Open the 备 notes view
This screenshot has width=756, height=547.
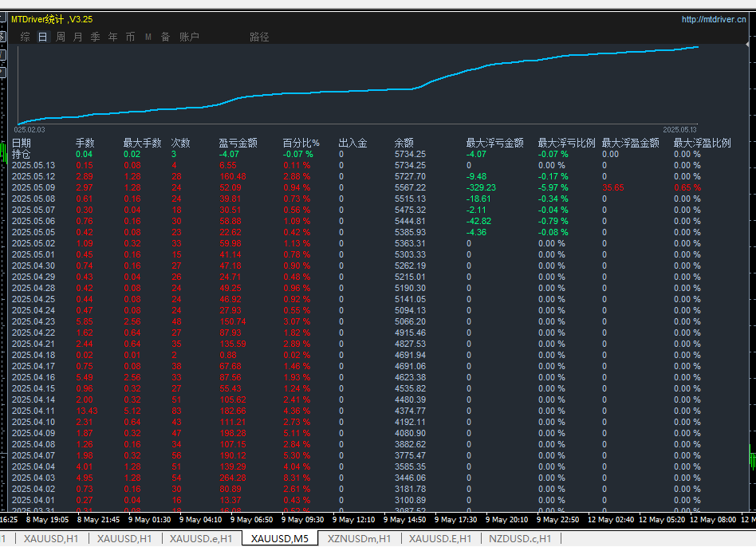click(x=166, y=37)
